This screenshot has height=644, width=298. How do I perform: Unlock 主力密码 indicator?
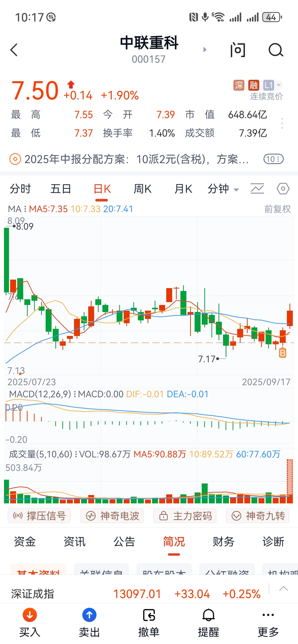(185, 516)
